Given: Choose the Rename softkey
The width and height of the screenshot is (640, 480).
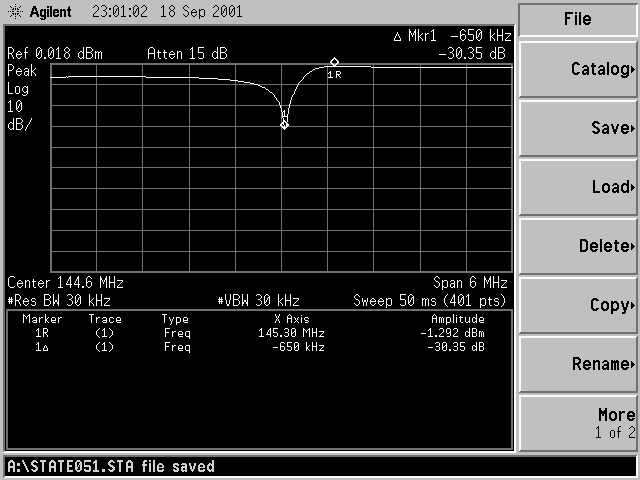Looking at the screenshot, I should [x=578, y=364].
